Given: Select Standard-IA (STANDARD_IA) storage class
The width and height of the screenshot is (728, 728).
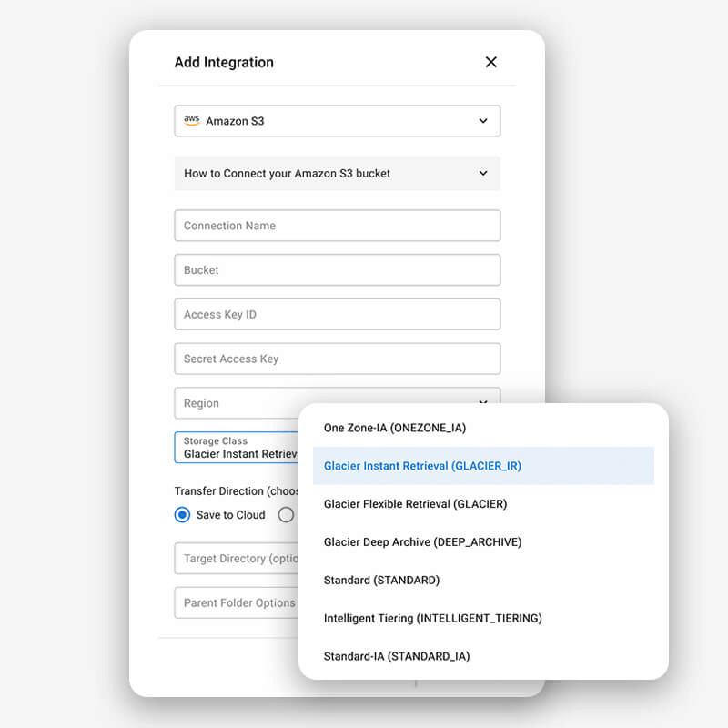Looking at the screenshot, I should 397,657.
